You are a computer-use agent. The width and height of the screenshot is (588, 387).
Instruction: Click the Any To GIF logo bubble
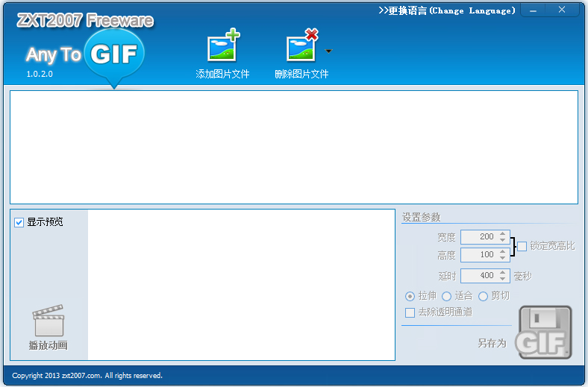coord(114,57)
